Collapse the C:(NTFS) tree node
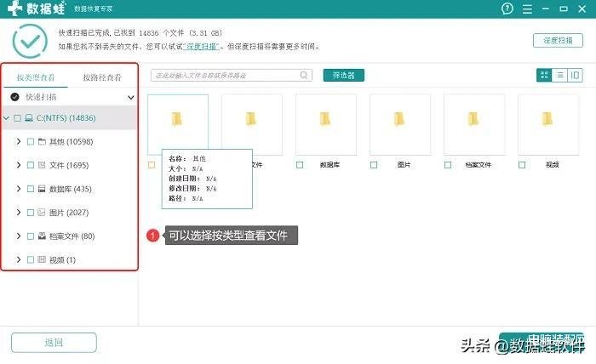 pos(7,118)
